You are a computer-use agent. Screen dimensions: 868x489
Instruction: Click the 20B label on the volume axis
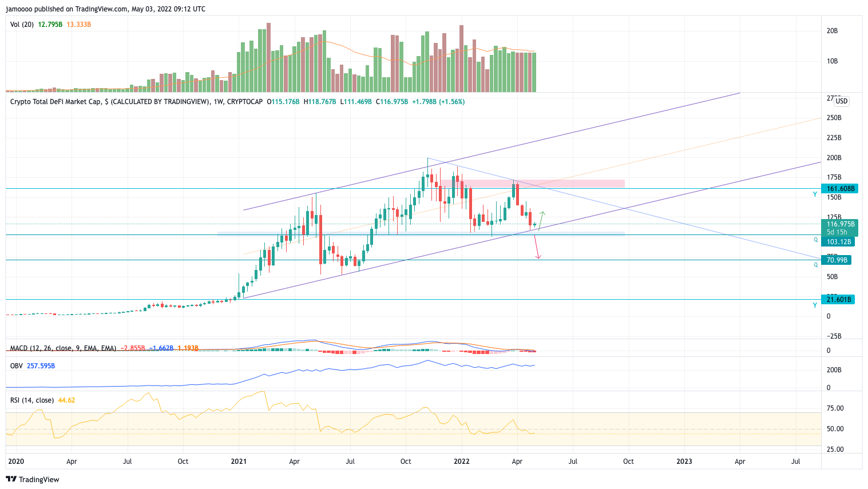pyautogui.click(x=833, y=31)
